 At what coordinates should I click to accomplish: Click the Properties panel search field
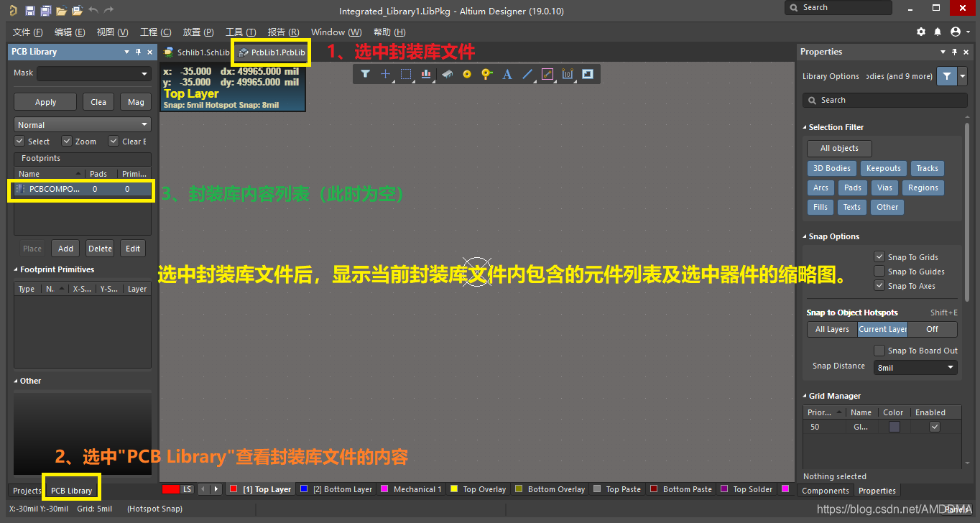tap(885, 101)
